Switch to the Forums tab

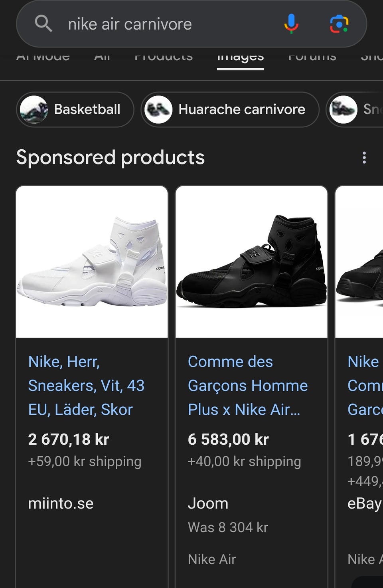pyautogui.click(x=312, y=58)
